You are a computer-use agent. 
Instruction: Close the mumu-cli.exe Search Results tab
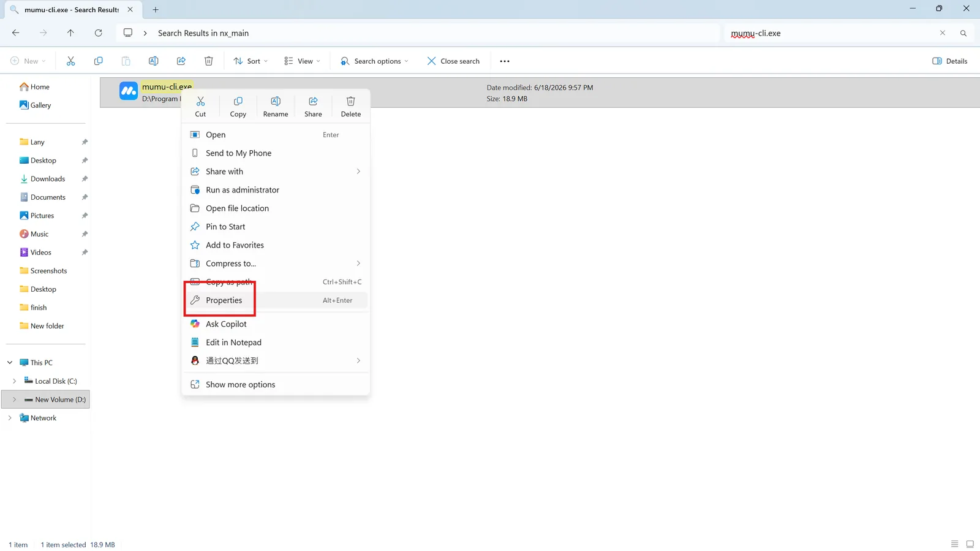pyautogui.click(x=130, y=10)
